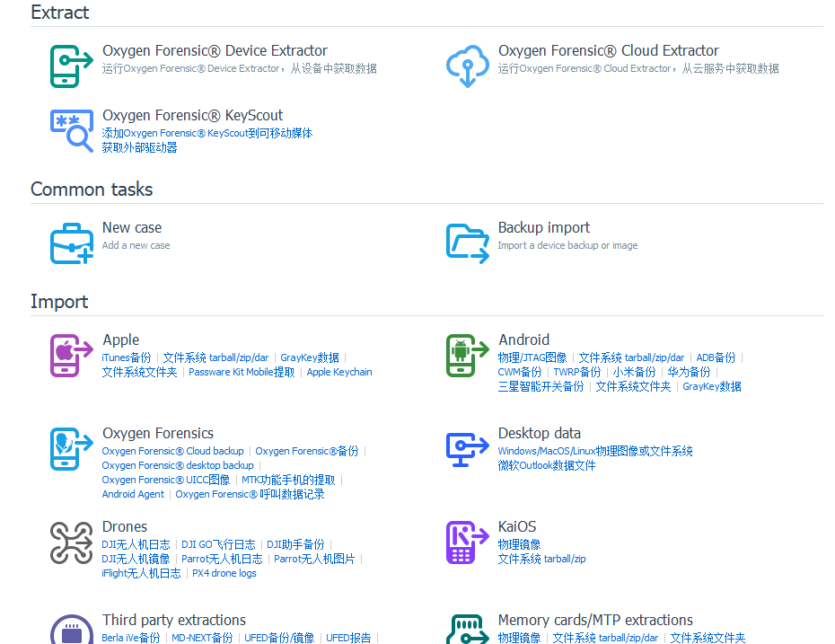
Task: Select Android 文件系统 tarball/zip/dar link
Action: (x=631, y=357)
